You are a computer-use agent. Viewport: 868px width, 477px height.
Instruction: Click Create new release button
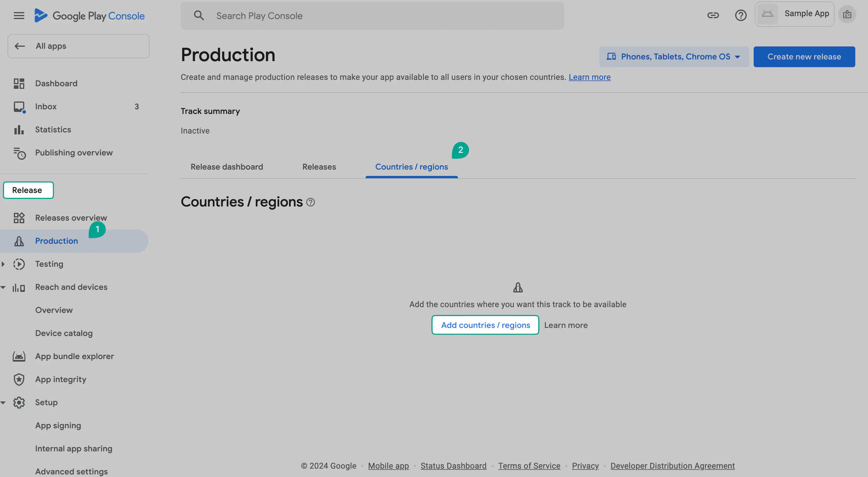click(804, 57)
